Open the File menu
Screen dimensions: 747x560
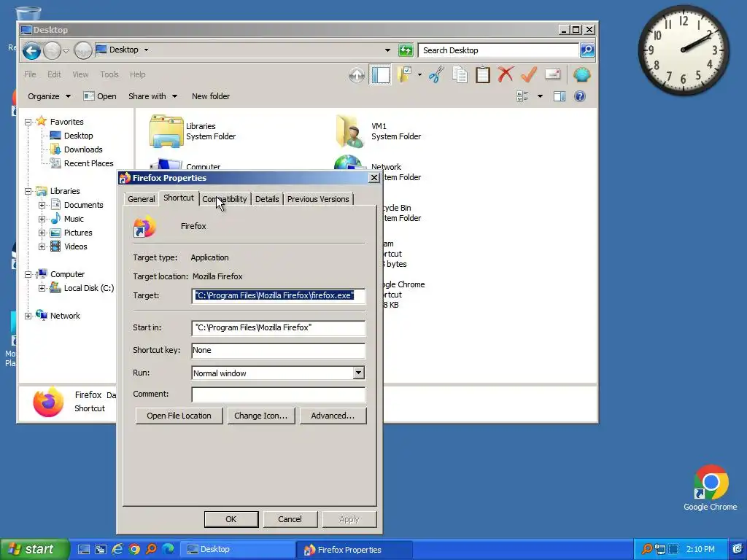coord(30,74)
